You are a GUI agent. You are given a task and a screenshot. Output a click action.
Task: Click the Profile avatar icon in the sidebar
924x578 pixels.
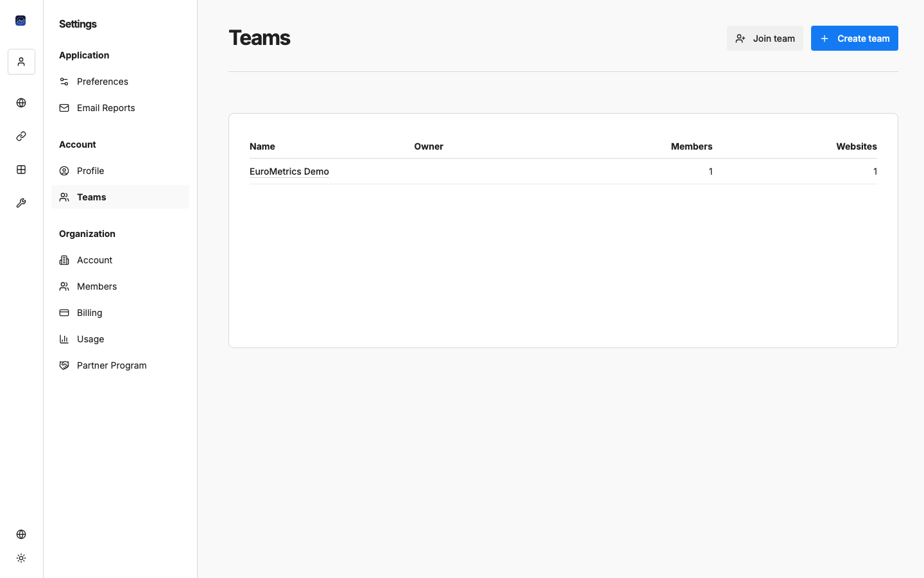(64, 171)
